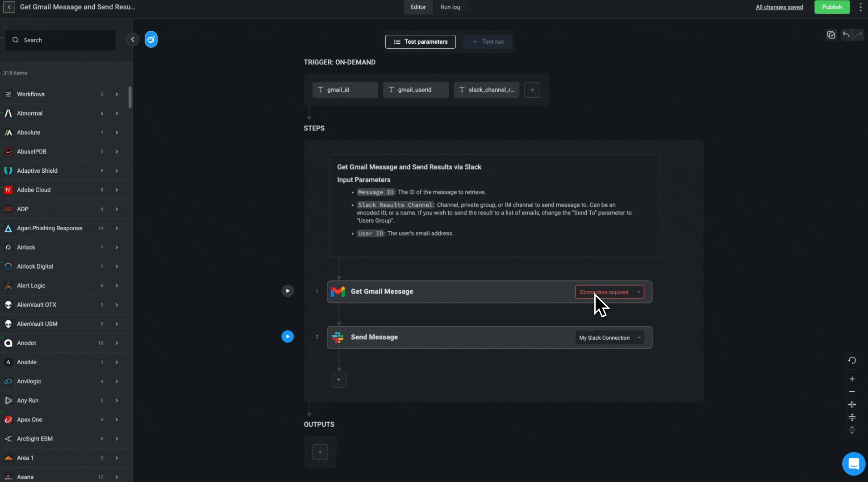This screenshot has height=482, width=868.
Task: Add a new step below Send Message
Action: tap(338, 380)
